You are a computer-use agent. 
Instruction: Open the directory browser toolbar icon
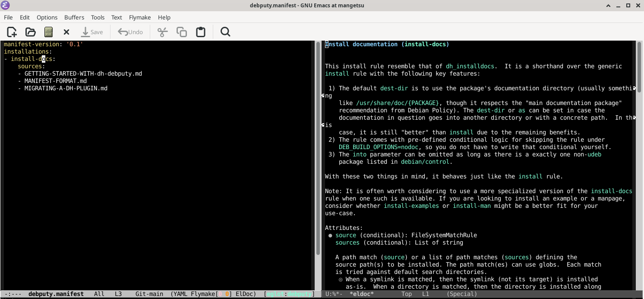pyautogui.click(x=48, y=32)
